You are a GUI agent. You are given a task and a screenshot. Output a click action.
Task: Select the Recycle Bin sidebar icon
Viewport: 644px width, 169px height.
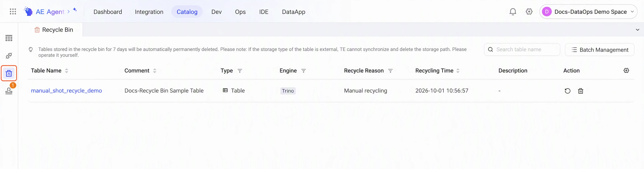coord(9,73)
